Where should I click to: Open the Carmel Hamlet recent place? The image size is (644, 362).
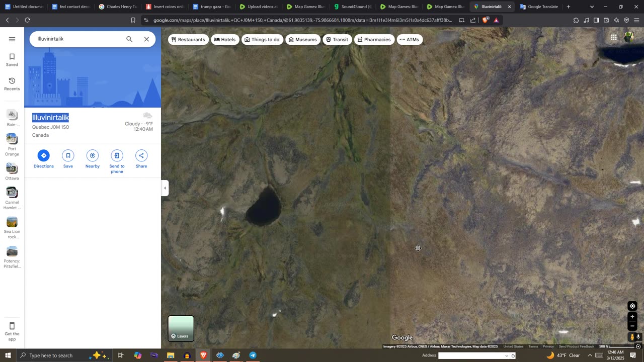click(x=12, y=199)
